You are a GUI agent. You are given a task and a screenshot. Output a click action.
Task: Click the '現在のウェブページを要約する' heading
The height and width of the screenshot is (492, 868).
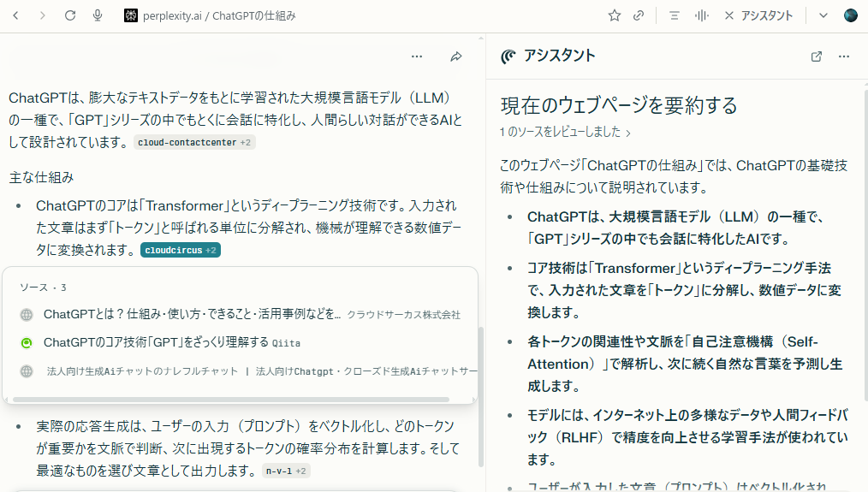(x=619, y=105)
